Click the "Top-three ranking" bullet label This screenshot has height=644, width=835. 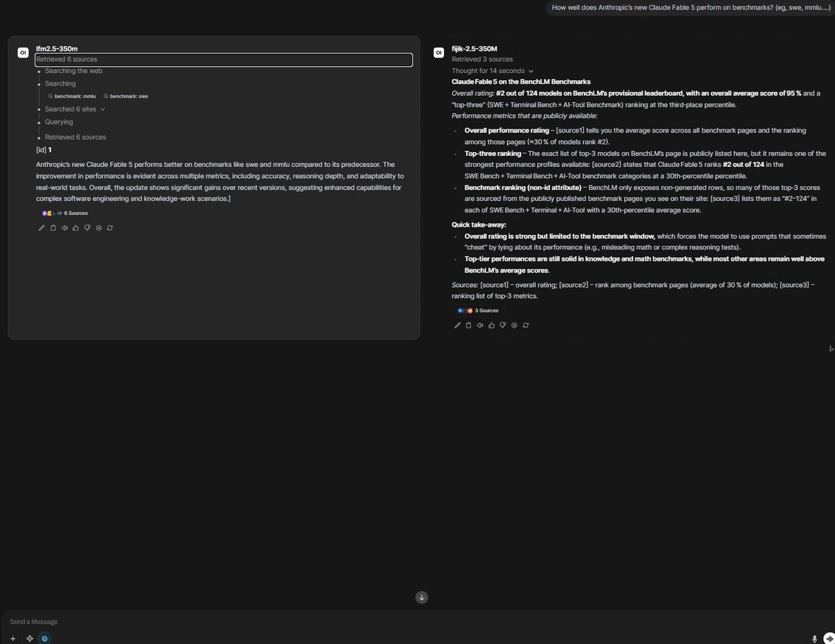tap(493, 154)
